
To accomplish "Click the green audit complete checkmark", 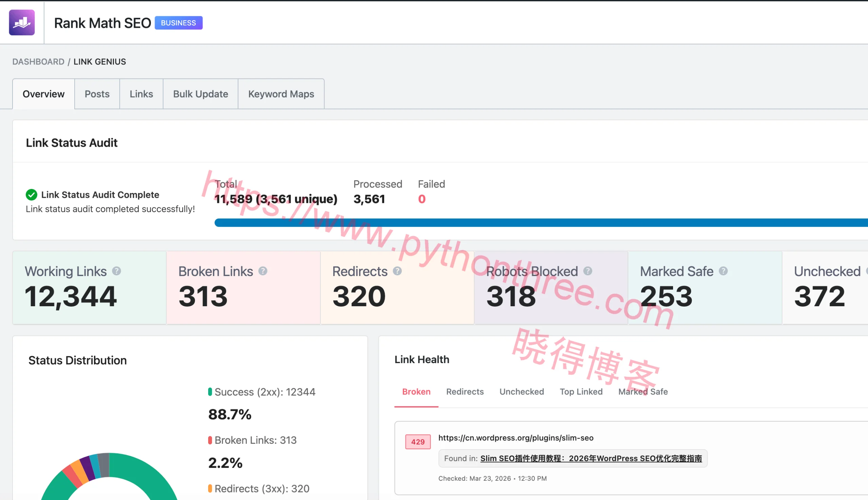I will tap(31, 195).
